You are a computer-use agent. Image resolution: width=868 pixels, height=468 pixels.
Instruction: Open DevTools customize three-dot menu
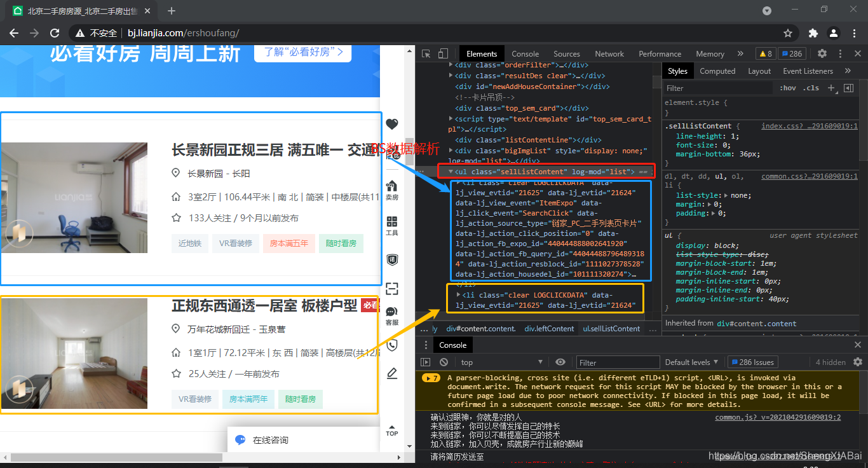point(840,54)
